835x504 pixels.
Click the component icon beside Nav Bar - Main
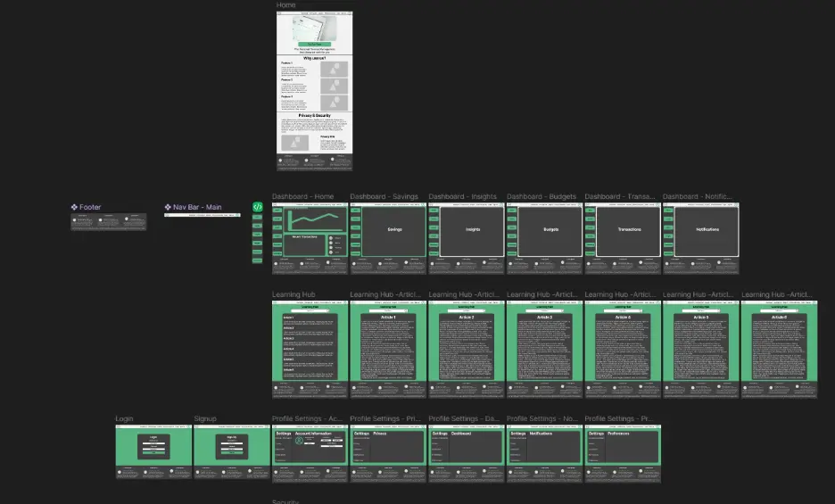[x=168, y=207]
